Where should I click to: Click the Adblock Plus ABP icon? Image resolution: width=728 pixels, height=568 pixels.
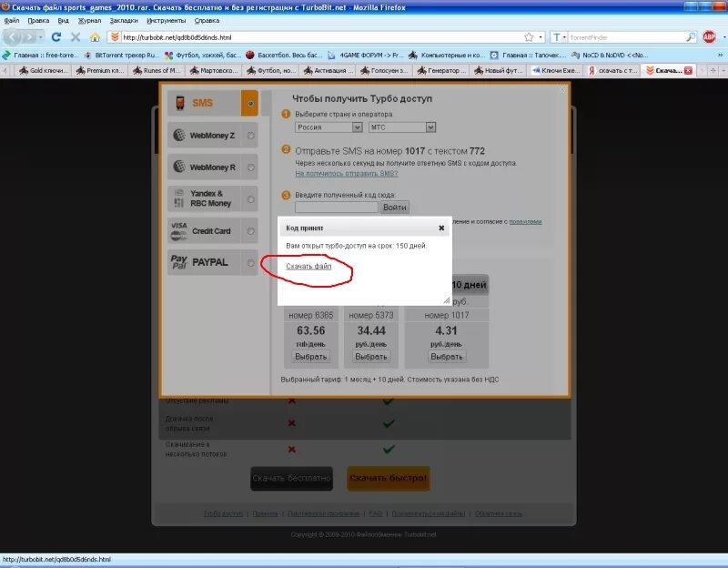709,36
